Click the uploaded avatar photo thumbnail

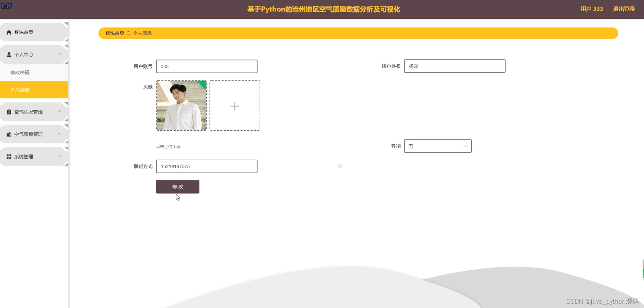pos(181,106)
